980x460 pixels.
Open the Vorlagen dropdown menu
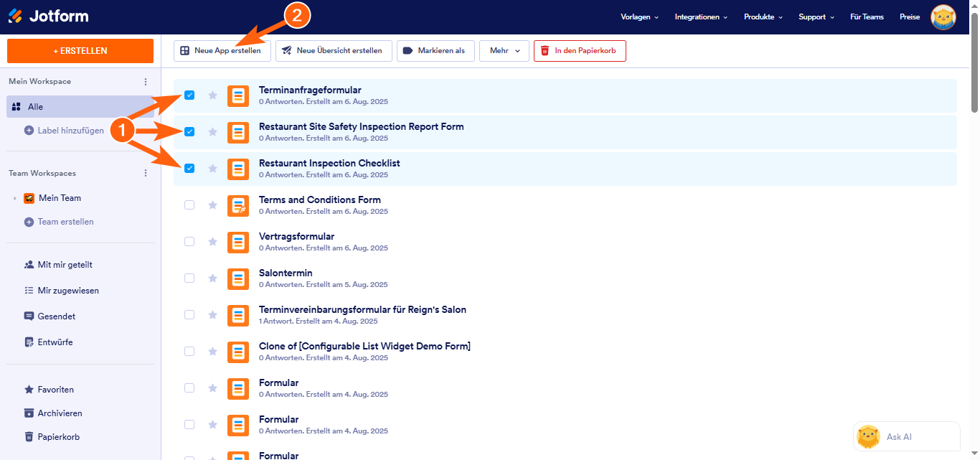639,17
